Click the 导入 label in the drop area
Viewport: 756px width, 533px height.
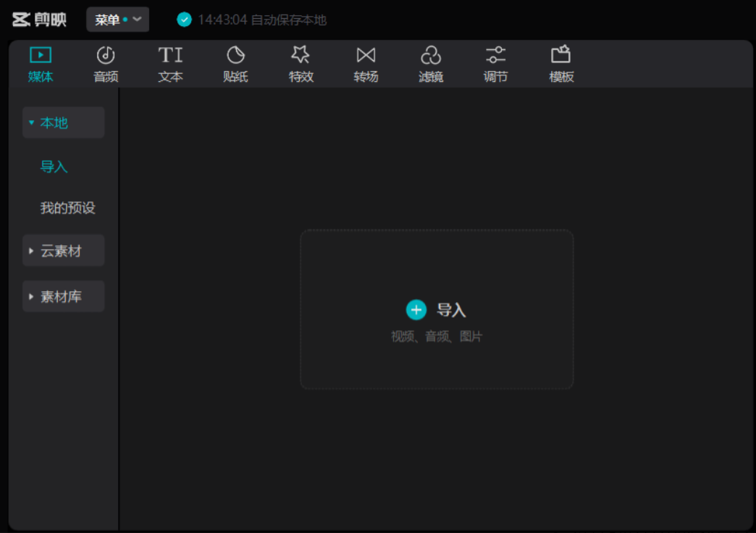451,310
